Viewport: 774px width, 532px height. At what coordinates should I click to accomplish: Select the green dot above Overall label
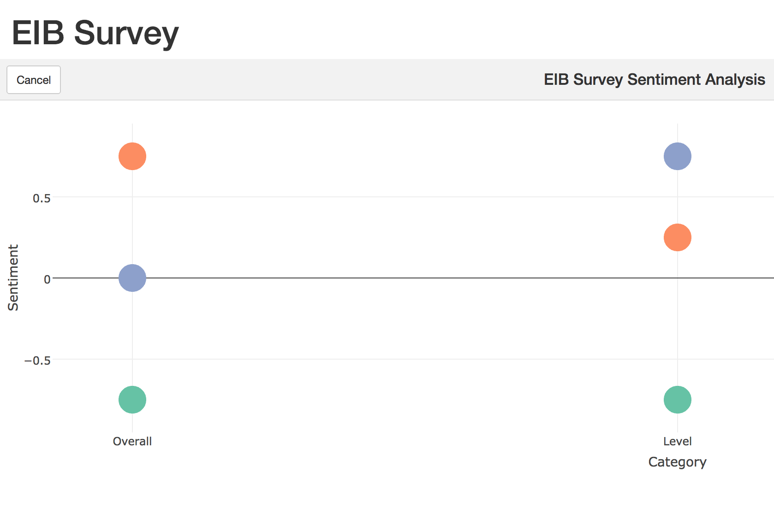click(132, 400)
